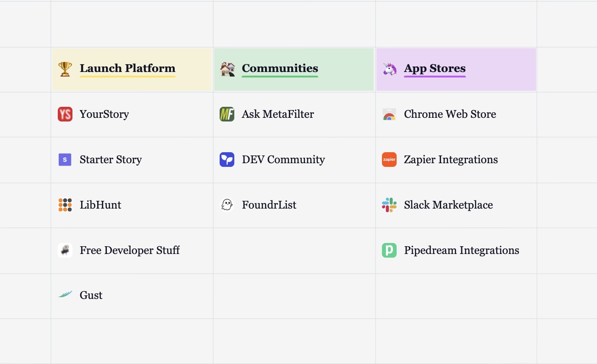This screenshot has width=597, height=364.
Task: Open the DEV Community link
Action: (x=283, y=160)
